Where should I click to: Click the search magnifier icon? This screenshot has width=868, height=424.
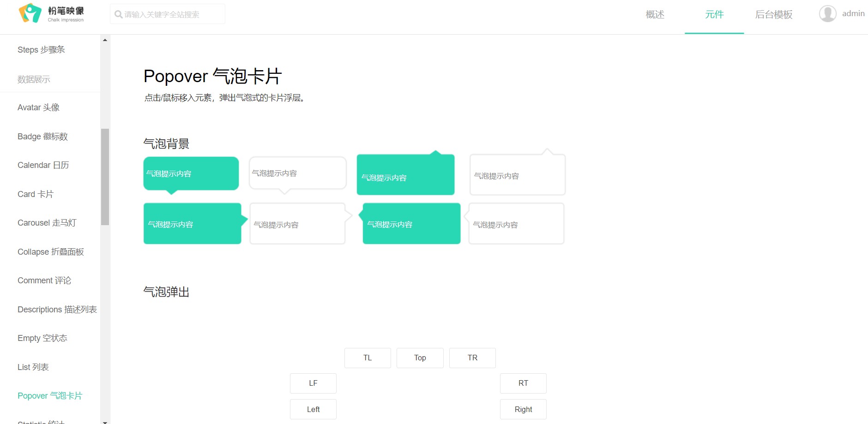click(118, 14)
